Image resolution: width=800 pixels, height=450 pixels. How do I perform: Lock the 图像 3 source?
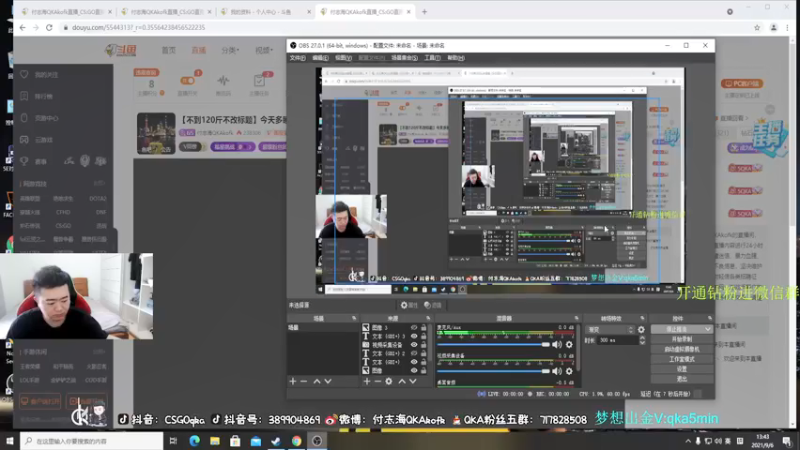pos(423,328)
